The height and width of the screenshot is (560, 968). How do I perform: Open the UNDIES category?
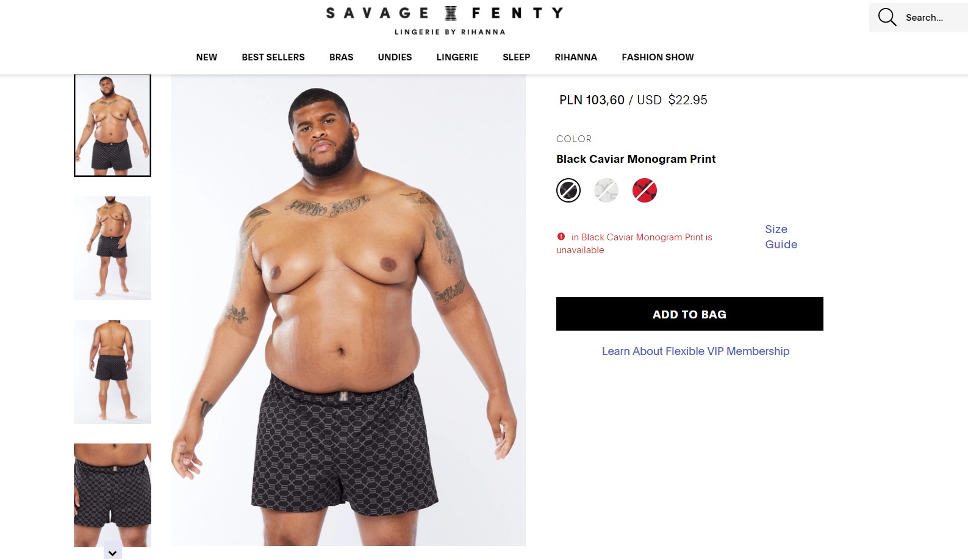(x=395, y=57)
